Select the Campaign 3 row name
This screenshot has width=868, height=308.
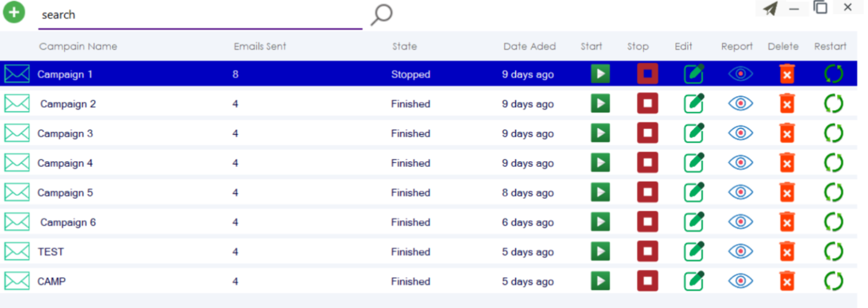65,134
